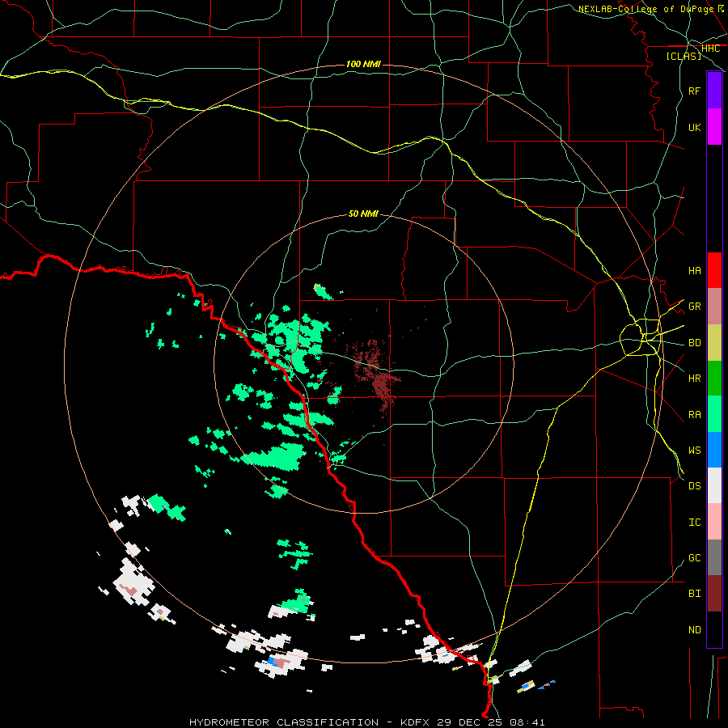Click the GR legend label
Screen dimensions: 728x728
[x=694, y=307]
